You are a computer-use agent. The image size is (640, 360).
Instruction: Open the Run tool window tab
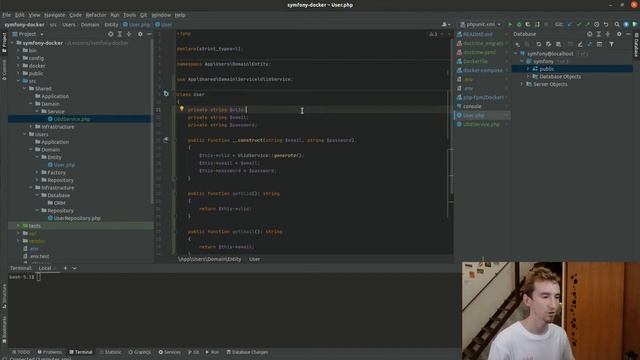tap(212, 352)
